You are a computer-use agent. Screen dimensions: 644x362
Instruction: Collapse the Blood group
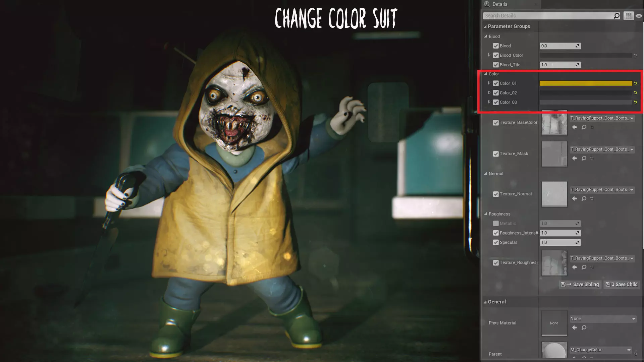(x=485, y=36)
